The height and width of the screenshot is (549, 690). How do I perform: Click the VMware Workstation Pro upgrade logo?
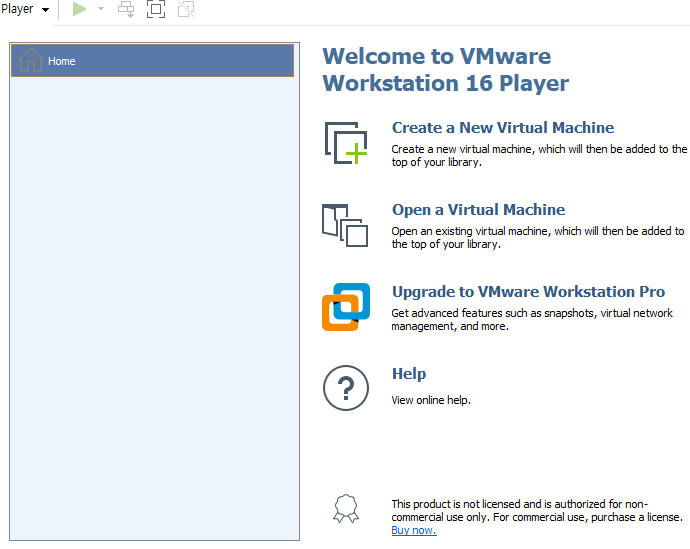(x=346, y=307)
